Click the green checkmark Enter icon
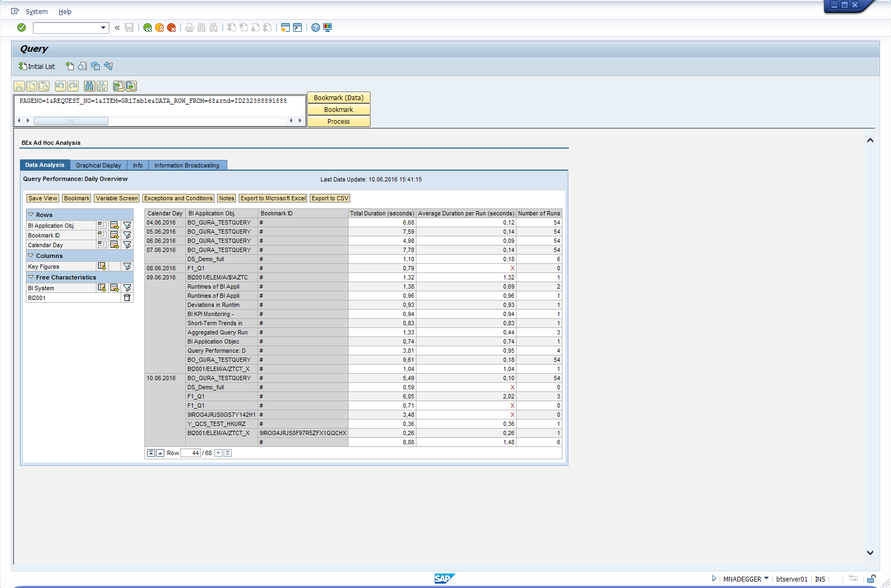 (x=22, y=27)
